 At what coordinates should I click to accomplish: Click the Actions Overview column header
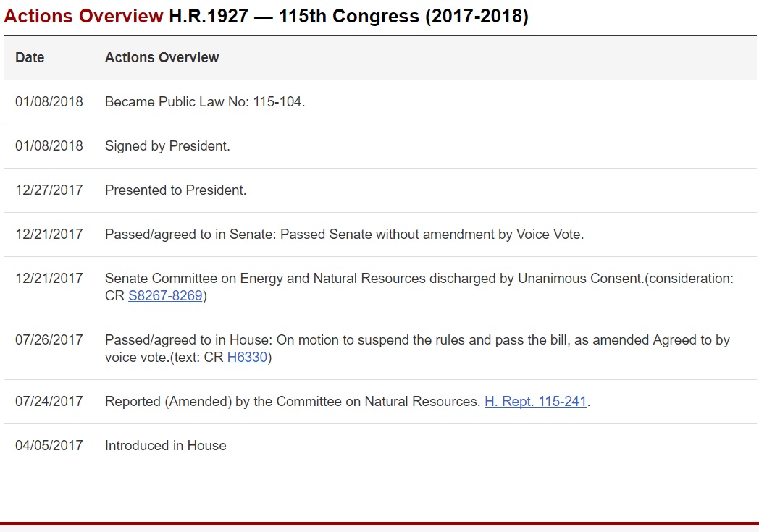pos(162,58)
